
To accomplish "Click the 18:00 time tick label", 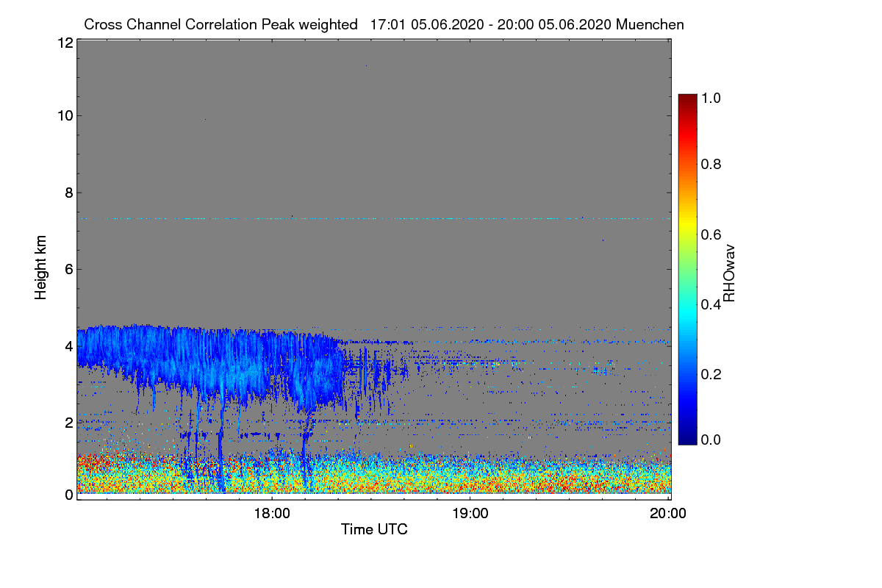I will (x=271, y=514).
